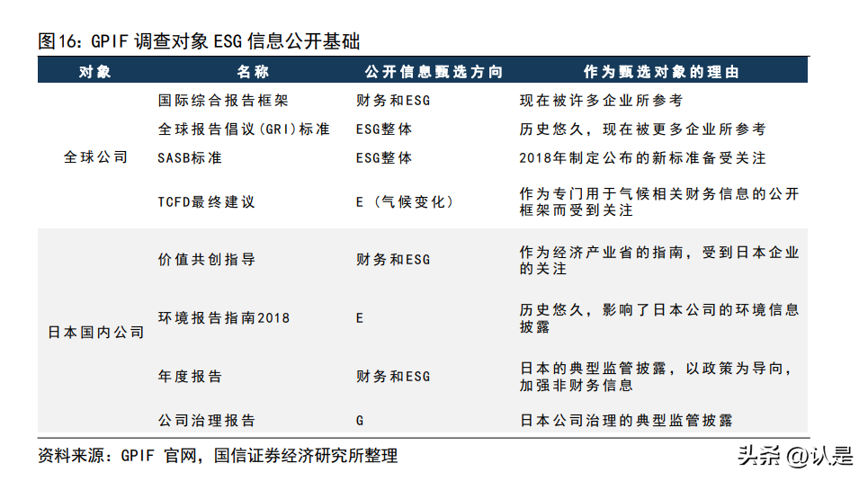Viewport: 868px width, 481px height.
Task: Click the figure title '图16: GPIF 调查对象 ESG 信息公开基础'
Action: (x=199, y=41)
